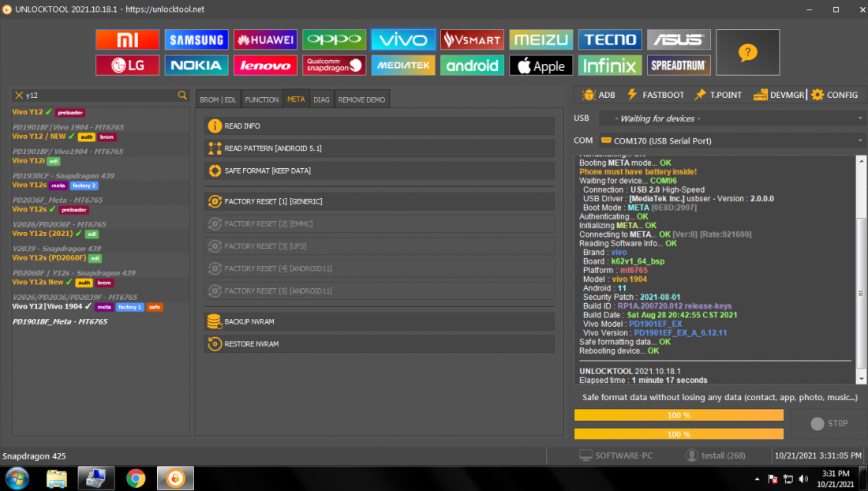Show hidden tray icons arrow

[757, 479]
